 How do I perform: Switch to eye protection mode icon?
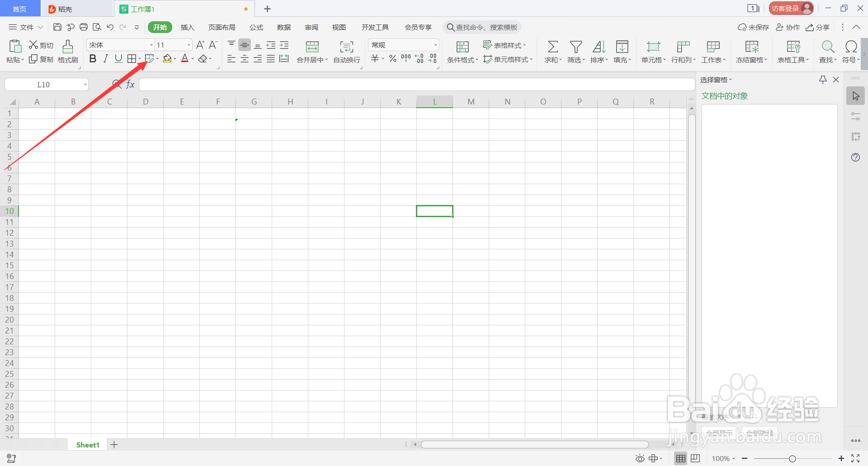[640, 458]
